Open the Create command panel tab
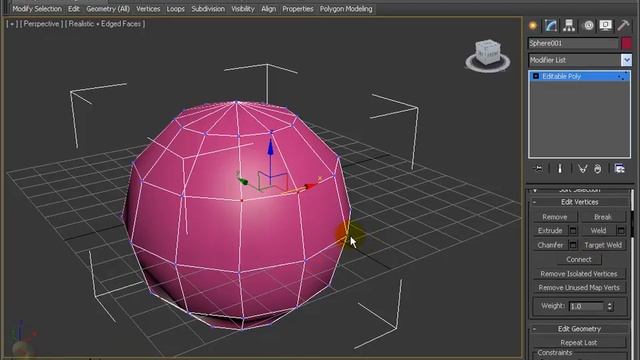The height and width of the screenshot is (360, 640). pyautogui.click(x=533, y=25)
